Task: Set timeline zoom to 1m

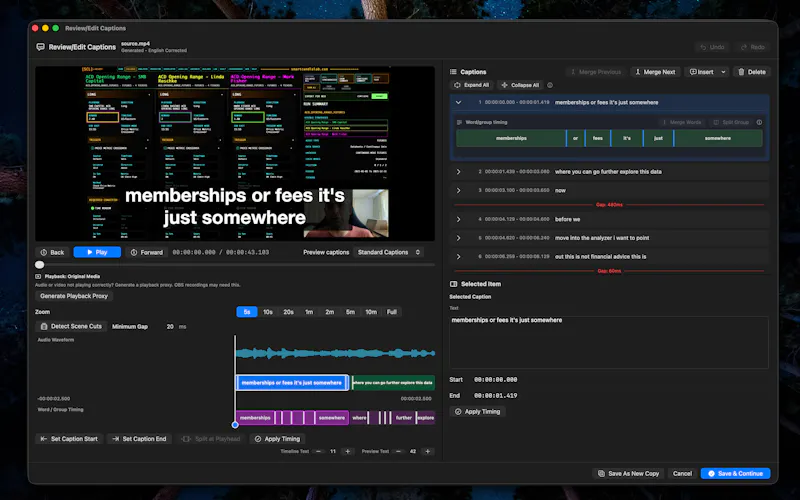Action: (x=309, y=312)
